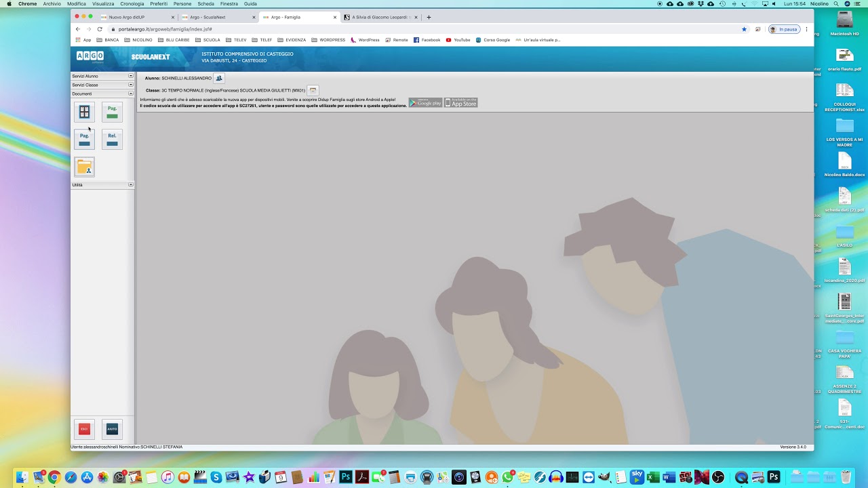Open Safari in the Dock
This screenshot has width=868, height=488.
tap(71, 477)
